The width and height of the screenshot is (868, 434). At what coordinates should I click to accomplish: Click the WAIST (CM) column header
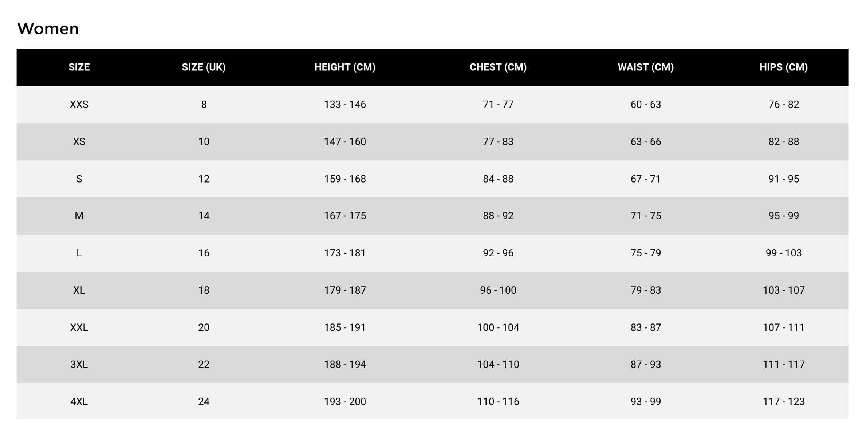[646, 67]
